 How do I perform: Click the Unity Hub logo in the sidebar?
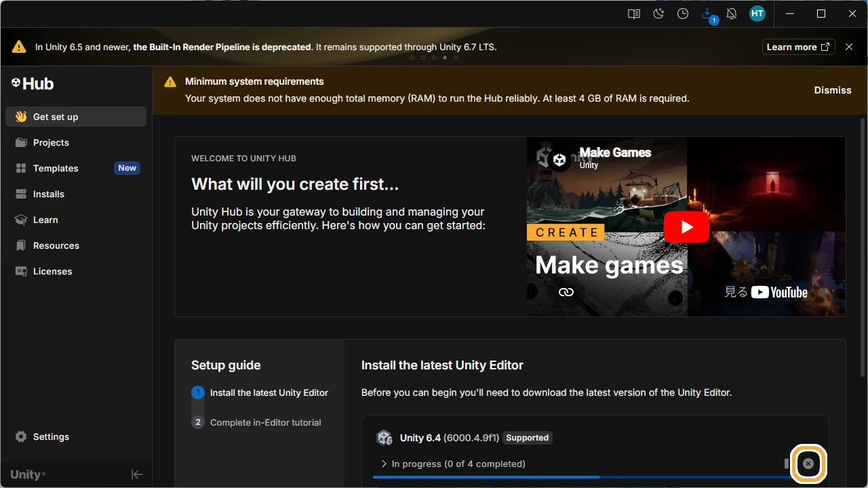coord(33,83)
